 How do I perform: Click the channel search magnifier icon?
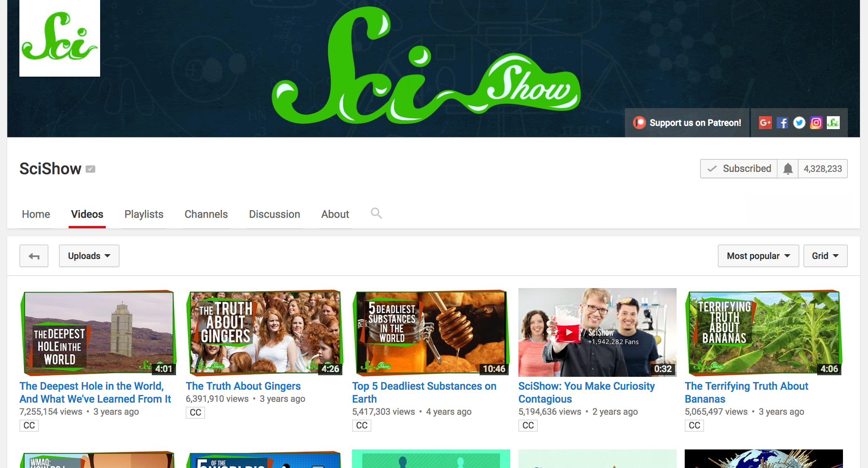point(376,213)
